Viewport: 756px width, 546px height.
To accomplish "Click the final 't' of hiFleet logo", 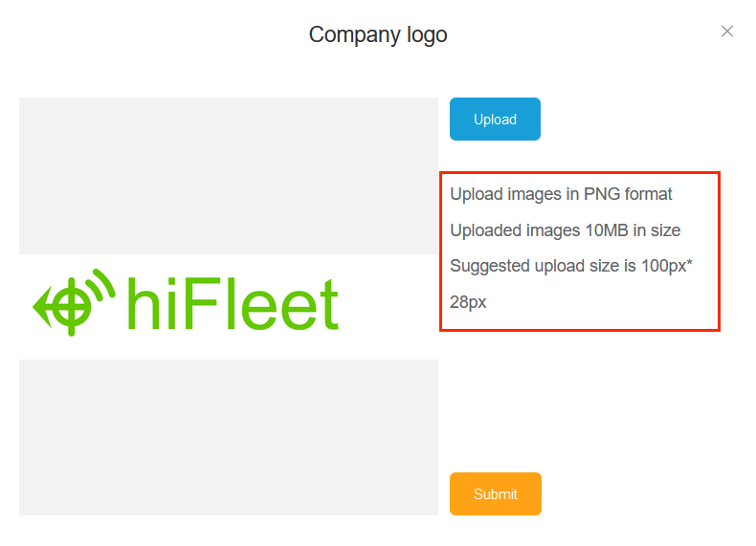I will (330, 305).
